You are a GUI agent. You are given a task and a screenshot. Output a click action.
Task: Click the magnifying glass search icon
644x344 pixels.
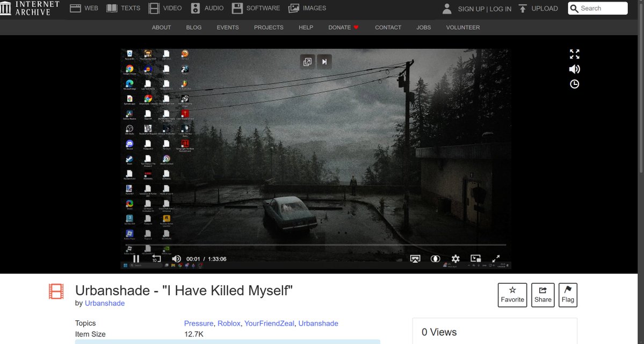[x=574, y=8]
